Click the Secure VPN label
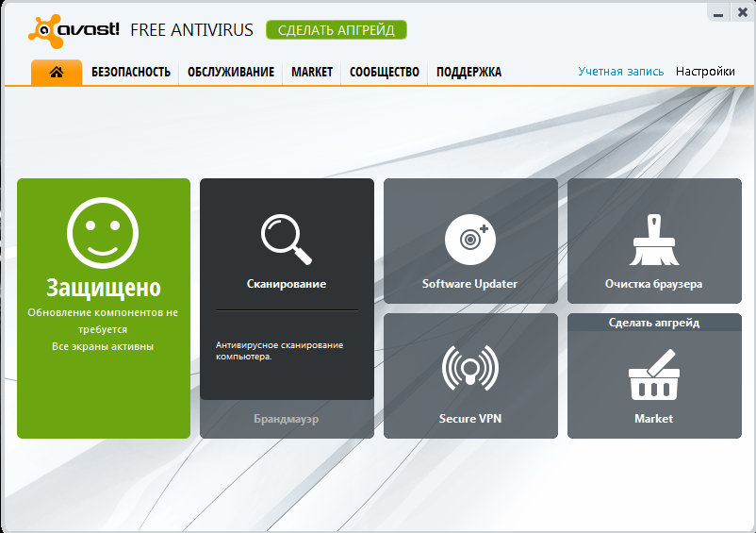The width and height of the screenshot is (756, 533). 470,419
